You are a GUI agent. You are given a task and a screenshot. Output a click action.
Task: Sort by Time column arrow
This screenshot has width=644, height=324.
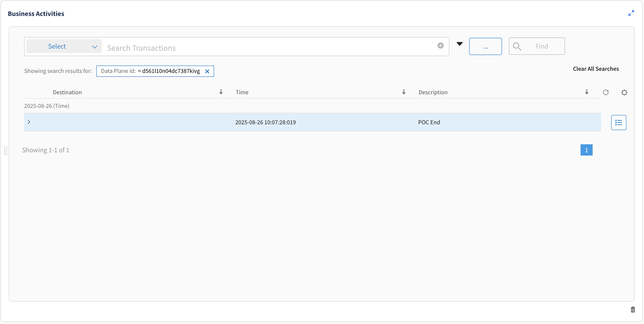click(x=404, y=92)
